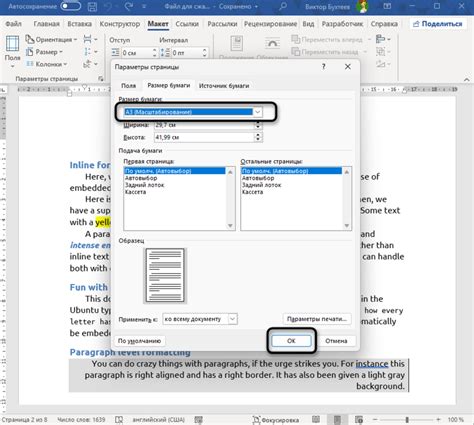Image resolution: width=474 pixels, height=425 pixels.
Task: Open the Вставка ribbon tab
Action: [x=79, y=24]
